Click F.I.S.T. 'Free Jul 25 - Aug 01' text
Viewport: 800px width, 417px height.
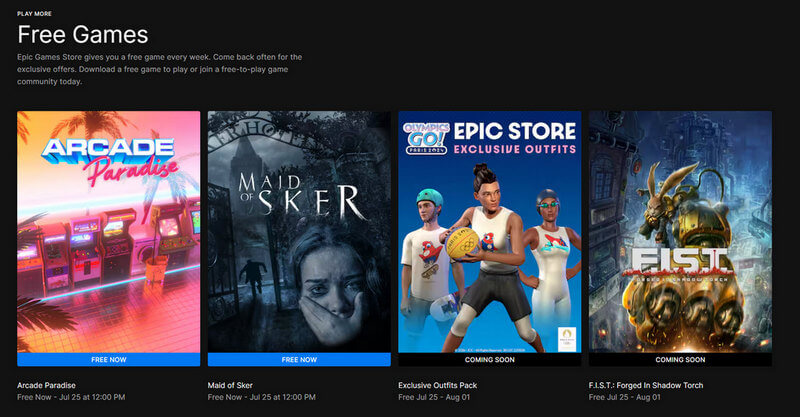(624, 397)
